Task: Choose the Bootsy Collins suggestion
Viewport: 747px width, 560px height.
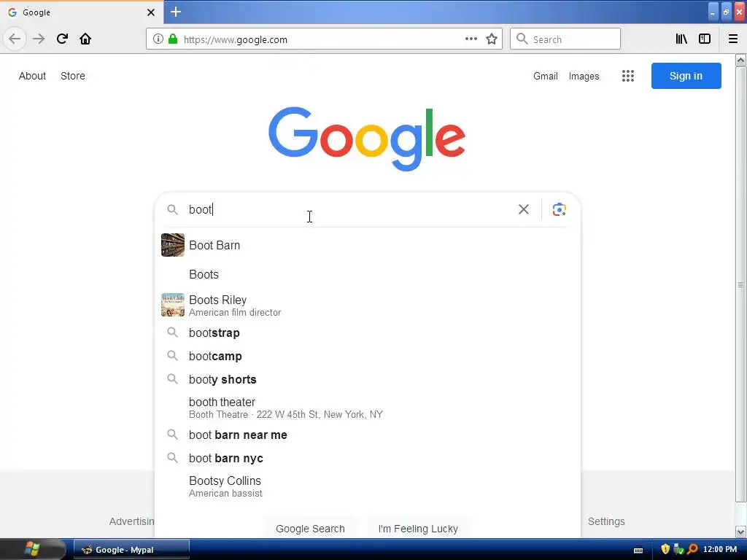Action: [x=368, y=486]
